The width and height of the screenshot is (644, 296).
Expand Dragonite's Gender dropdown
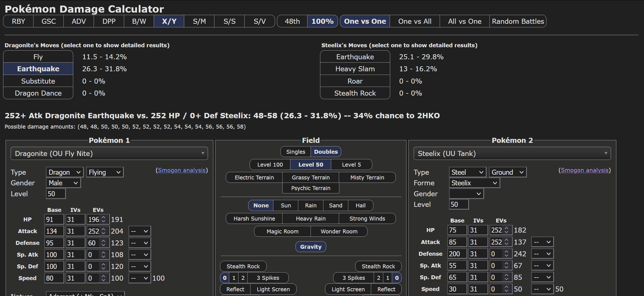(x=63, y=183)
